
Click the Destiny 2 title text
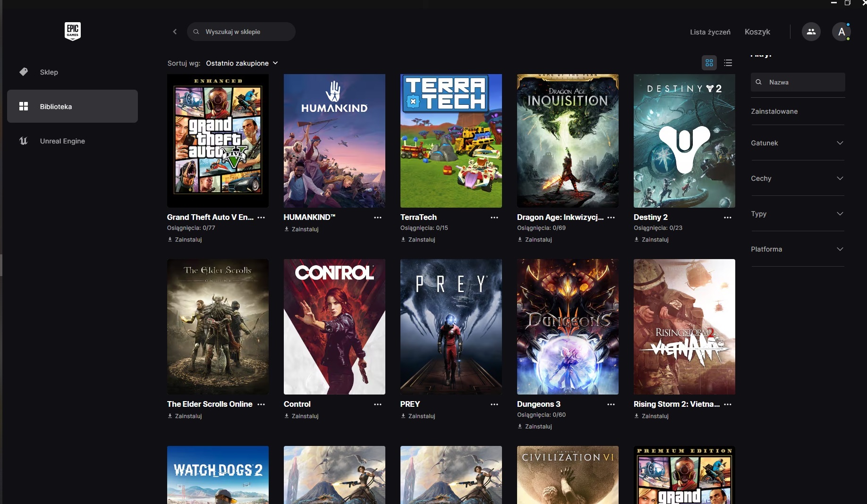[x=651, y=218]
